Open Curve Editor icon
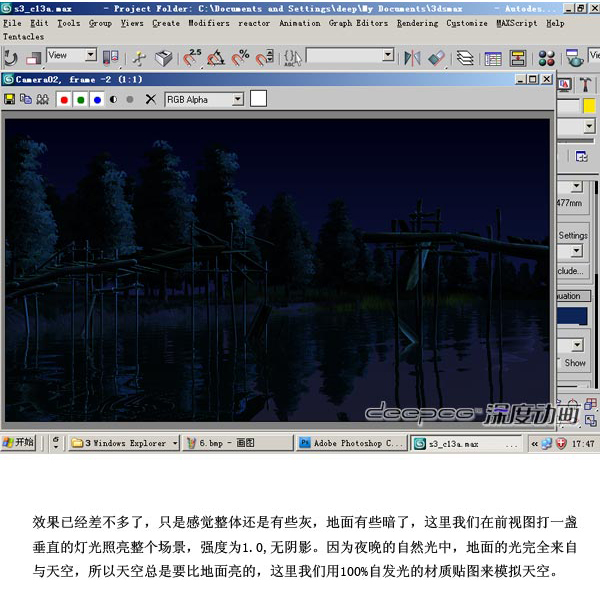This screenshot has width=600, height=604. tap(493, 59)
